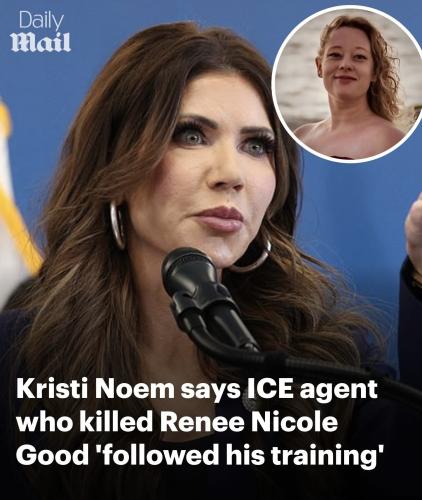Select the word 'Daily' in the logo
The width and height of the screenshot is (422, 500).
(x=41, y=21)
